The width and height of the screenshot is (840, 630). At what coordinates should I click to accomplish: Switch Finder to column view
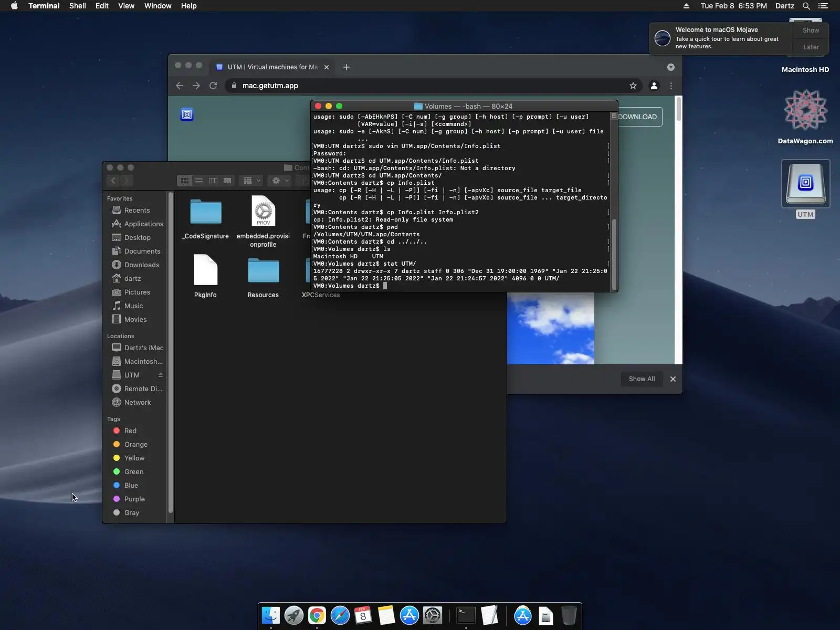(213, 181)
